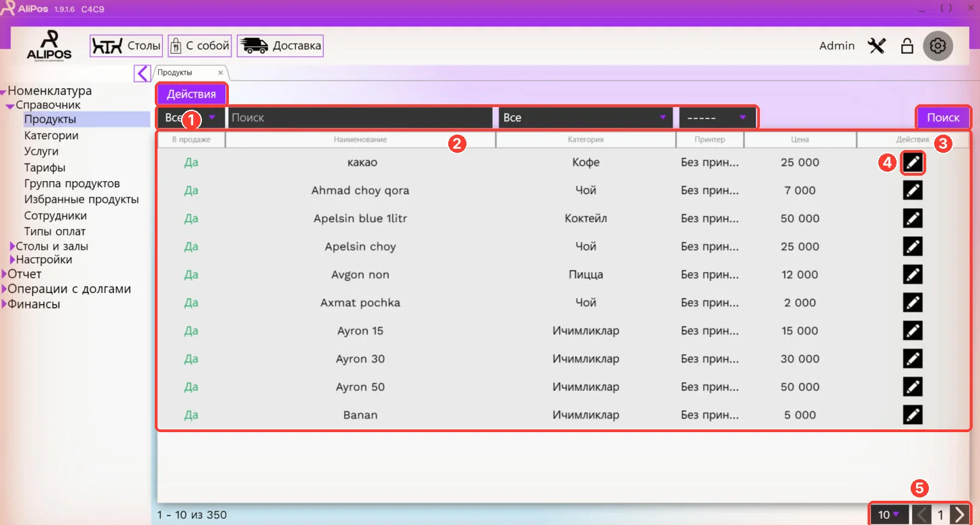Edit the Ayron 50 row
This screenshot has height=525, width=980.
tap(913, 386)
